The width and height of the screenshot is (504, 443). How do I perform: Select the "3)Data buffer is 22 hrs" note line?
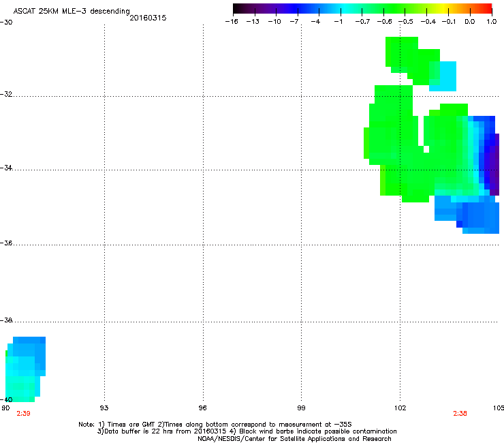(x=247, y=431)
